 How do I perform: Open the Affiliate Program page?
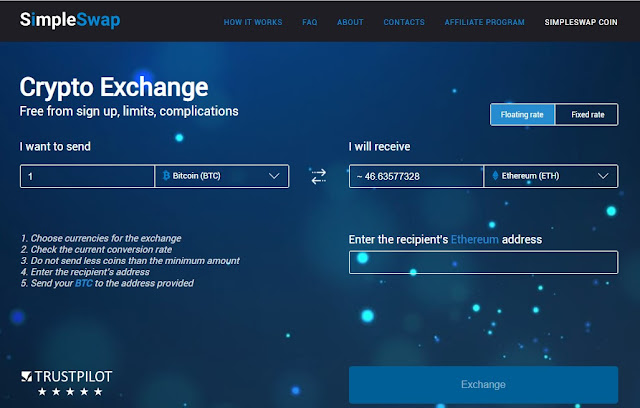point(484,22)
